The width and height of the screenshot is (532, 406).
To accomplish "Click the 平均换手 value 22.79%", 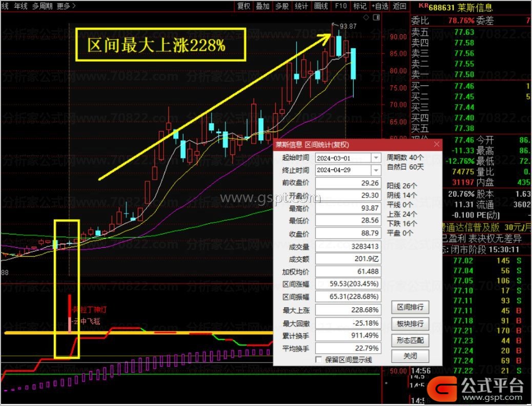I will (348, 348).
